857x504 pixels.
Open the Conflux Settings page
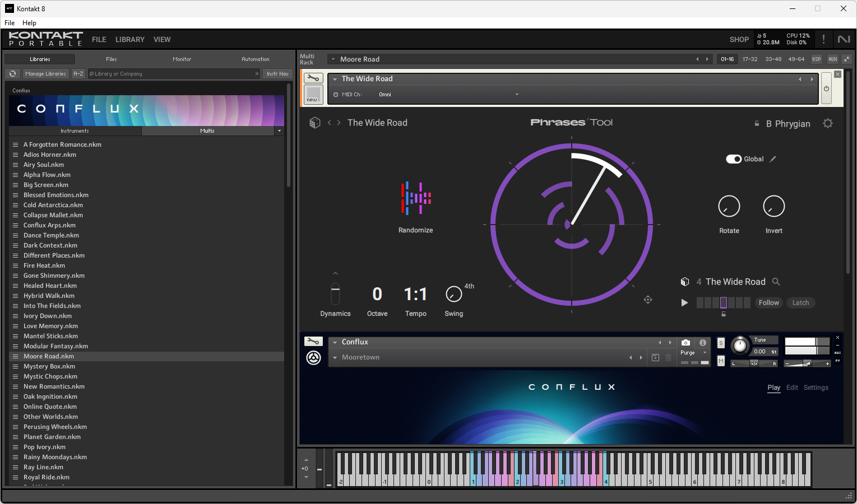tap(816, 388)
